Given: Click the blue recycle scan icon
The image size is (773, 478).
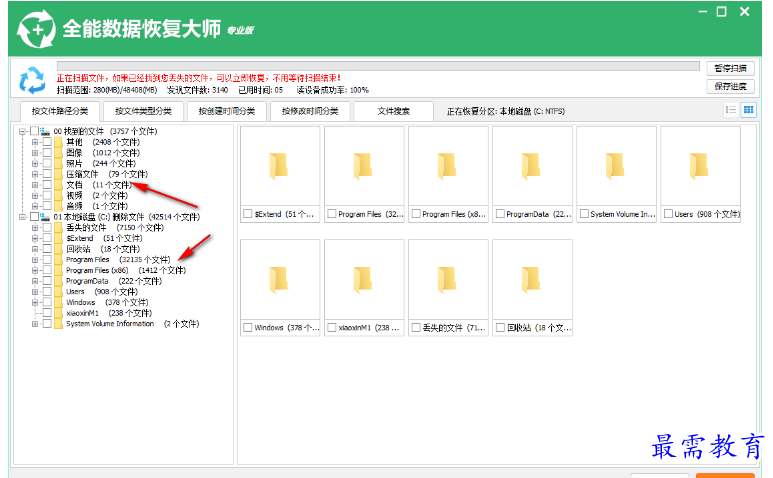Looking at the screenshot, I should 32,80.
